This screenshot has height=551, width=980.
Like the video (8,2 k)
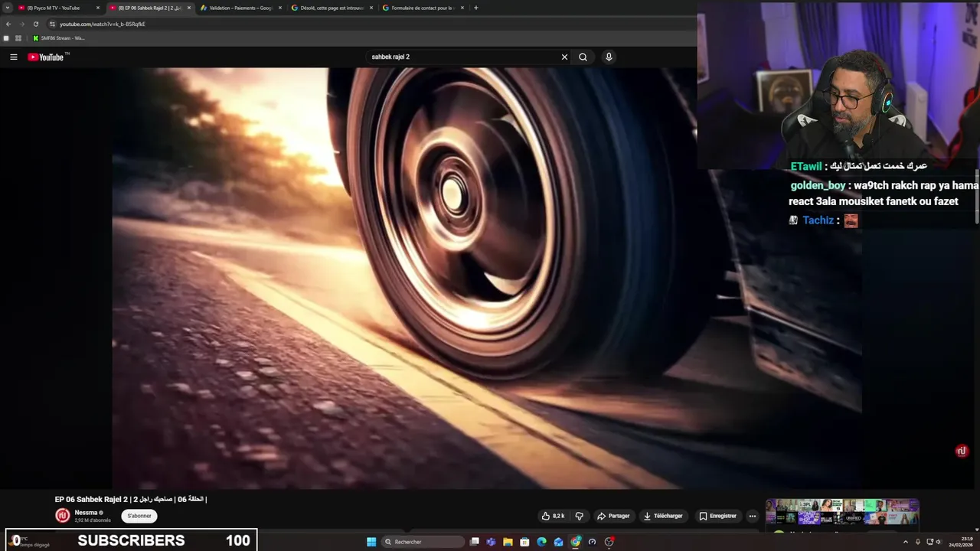(x=553, y=516)
